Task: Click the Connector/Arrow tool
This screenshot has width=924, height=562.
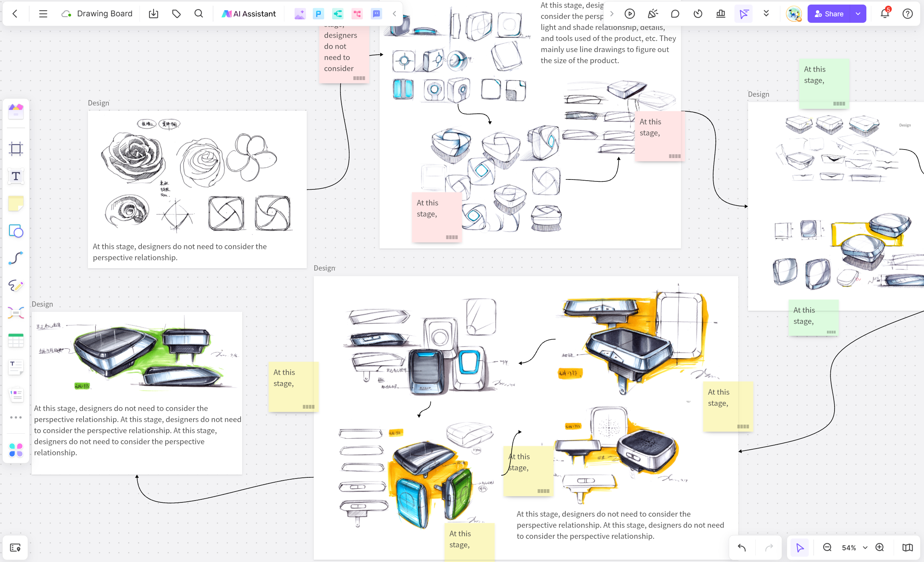Action: point(16,258)
